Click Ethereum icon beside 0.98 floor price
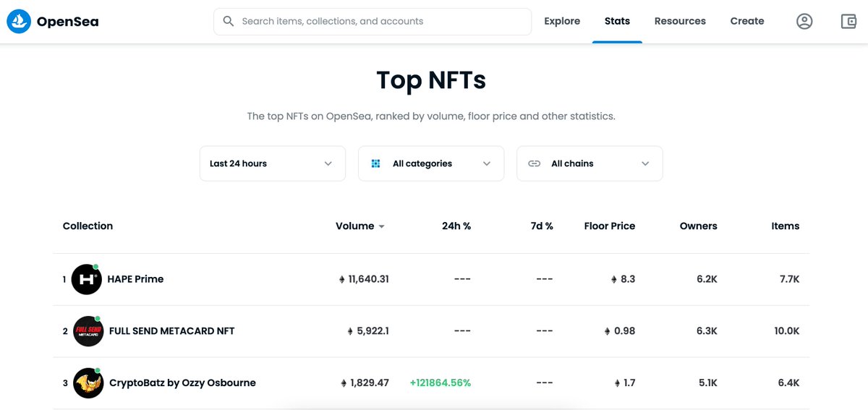868x410 pixels. [x=608, y=331]
